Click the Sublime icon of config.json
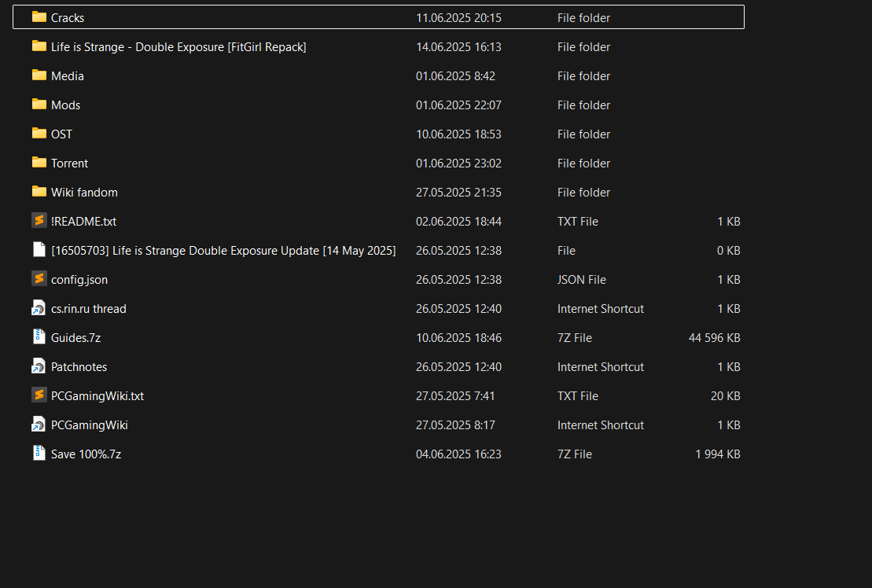The width and height of the screenshot is (872, 588). pos(39,278)
